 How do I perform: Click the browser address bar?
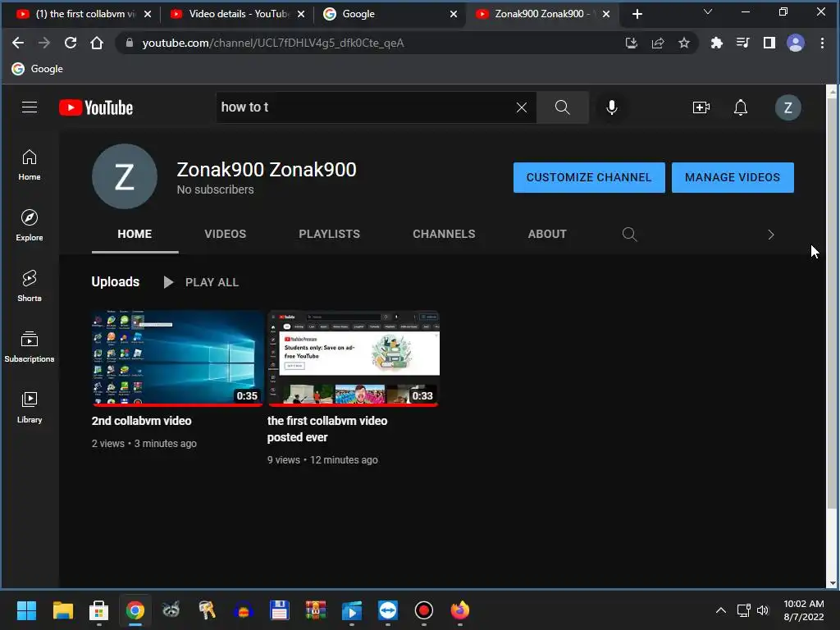(x=375, y=43)
